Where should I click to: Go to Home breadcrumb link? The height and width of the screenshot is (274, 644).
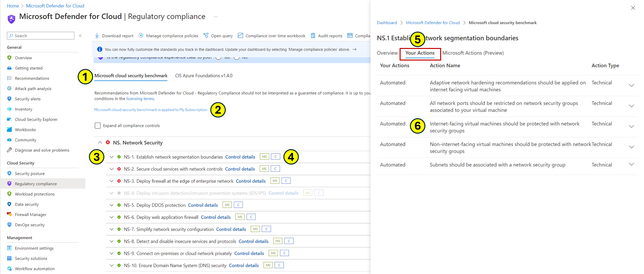coord(13,6)
